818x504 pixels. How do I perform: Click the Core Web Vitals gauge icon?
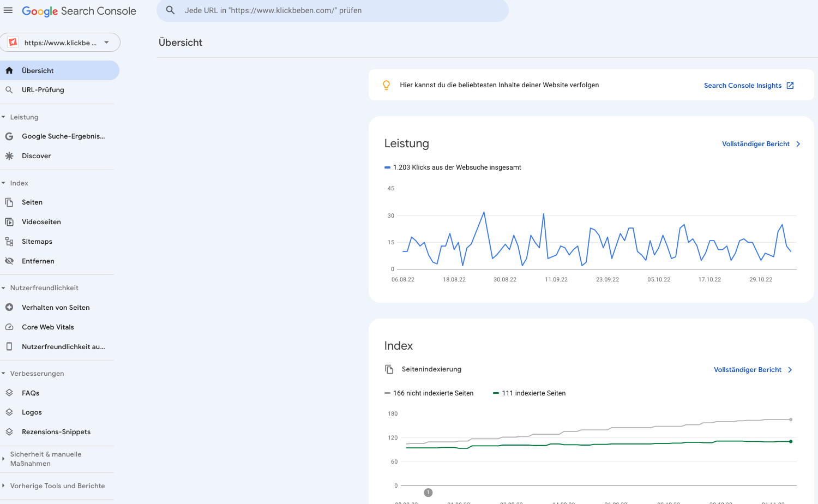coord(9,327)
